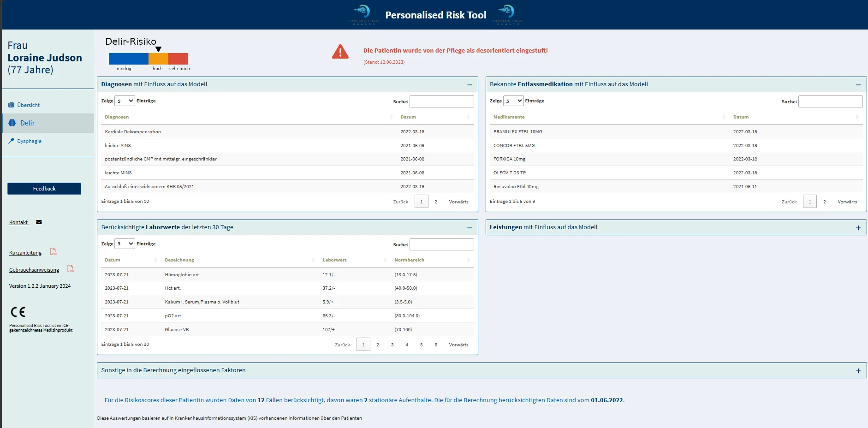
Task: Open the Laborwerte entries-per-page dropdown
Action: (x=125, y=244)
